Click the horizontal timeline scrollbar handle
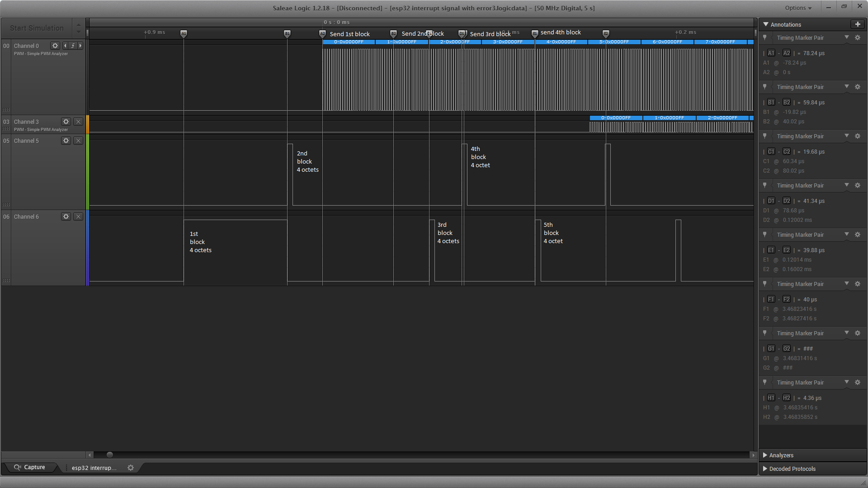Image resolution: width=868 pixels, height=488 pixels. tap(109, 455)
